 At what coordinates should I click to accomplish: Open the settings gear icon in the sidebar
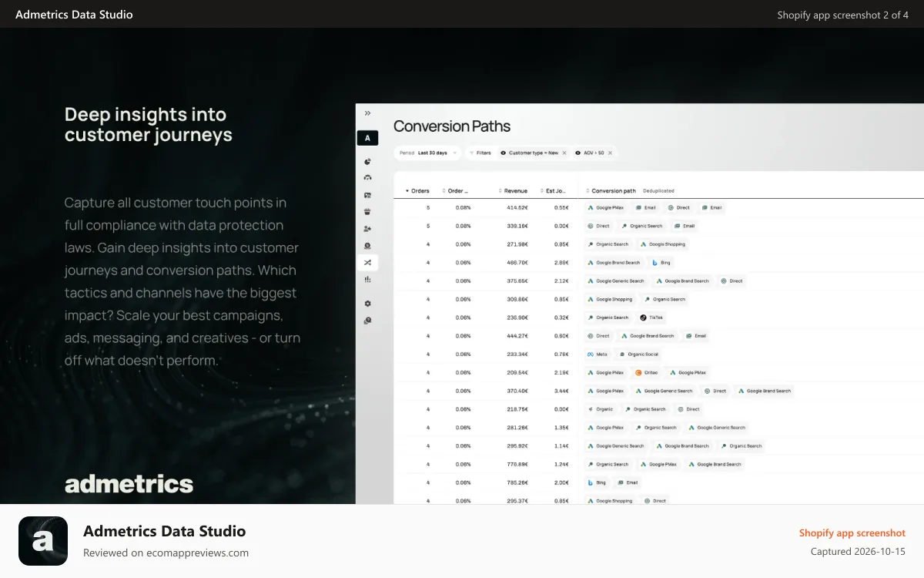point(367,304)
